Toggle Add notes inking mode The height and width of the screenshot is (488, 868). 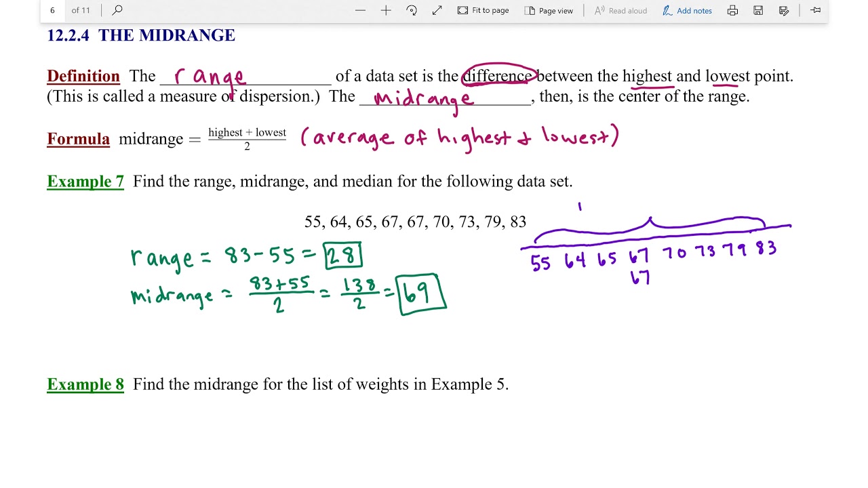[x=687, y=10]
